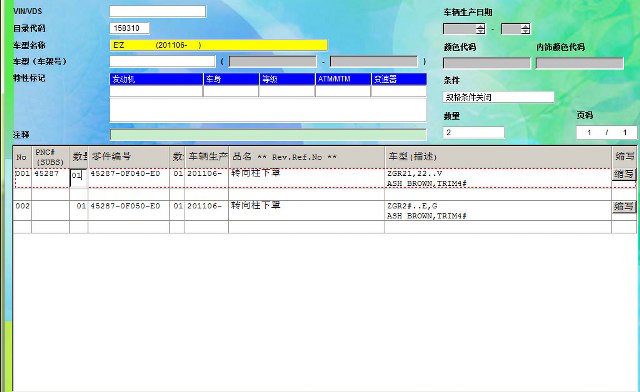Click the 车型(描述) column header
This screenshot has width=640, height=392.
(x=498, y=157)
